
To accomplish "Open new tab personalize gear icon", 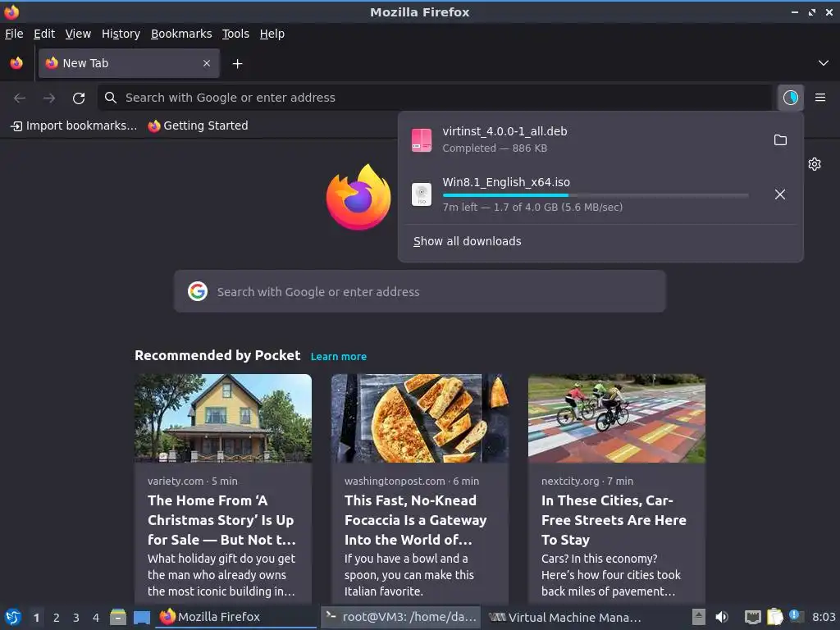I will point(815,164).
